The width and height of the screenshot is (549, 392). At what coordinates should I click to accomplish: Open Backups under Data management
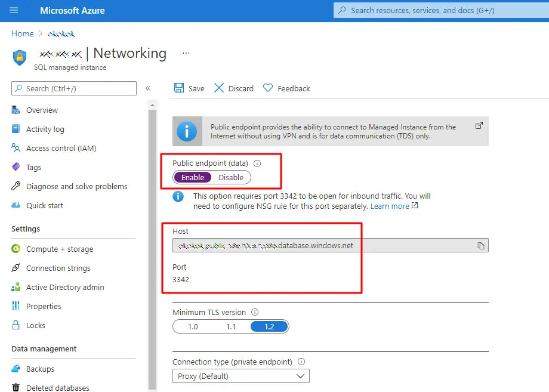point(40,369)
